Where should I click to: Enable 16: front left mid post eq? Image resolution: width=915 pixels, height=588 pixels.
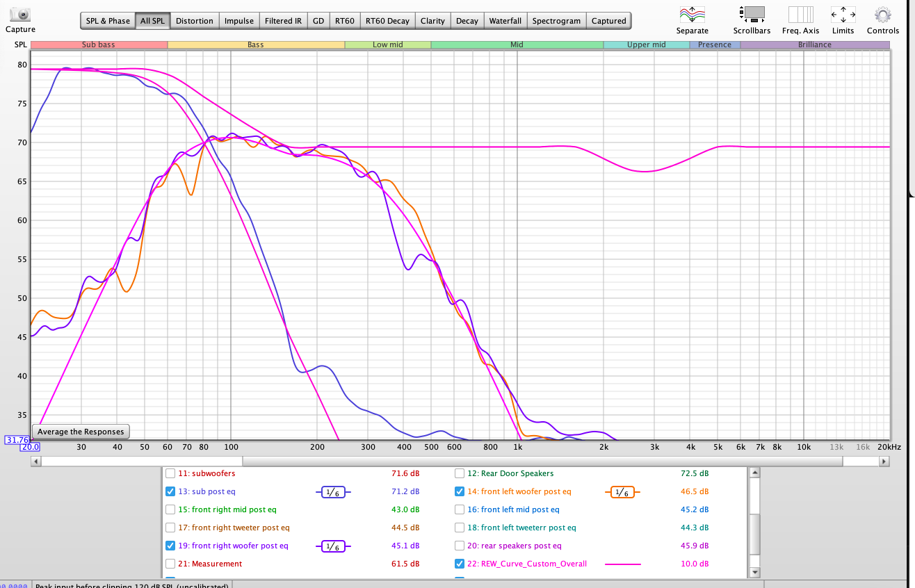coord(460,510)
